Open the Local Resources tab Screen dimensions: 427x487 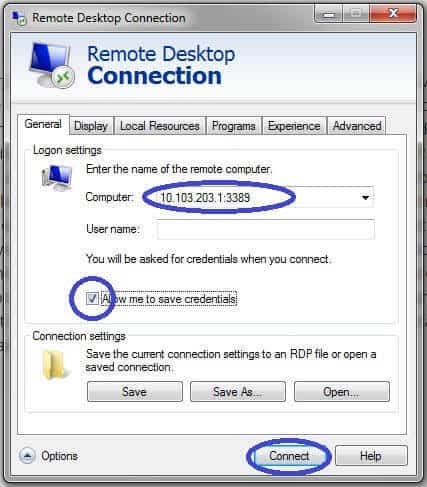coord(160,126)
